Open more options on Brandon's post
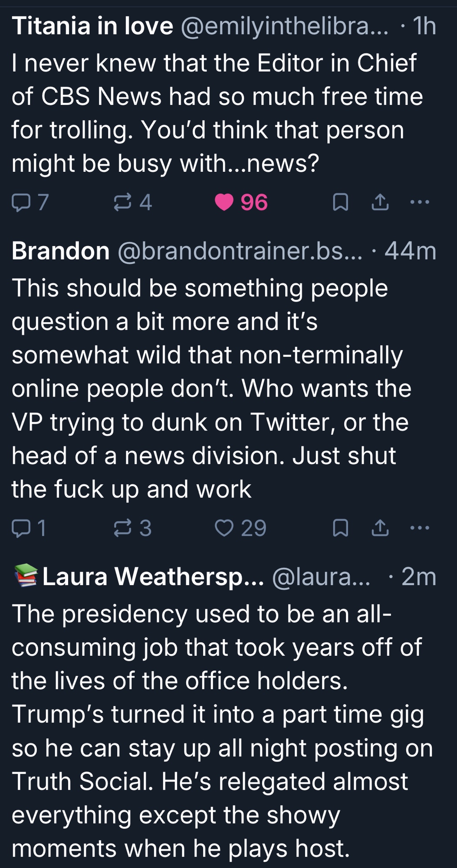457x868 pixels. pos(420,528)
